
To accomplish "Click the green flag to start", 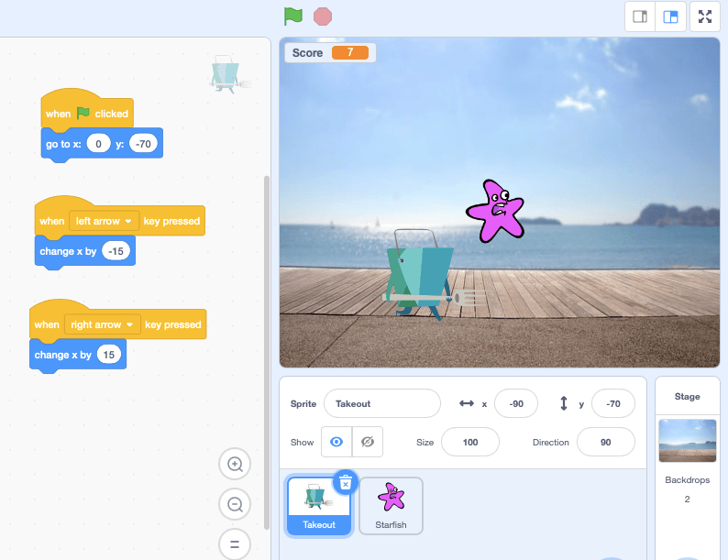I will coord(292,16).
